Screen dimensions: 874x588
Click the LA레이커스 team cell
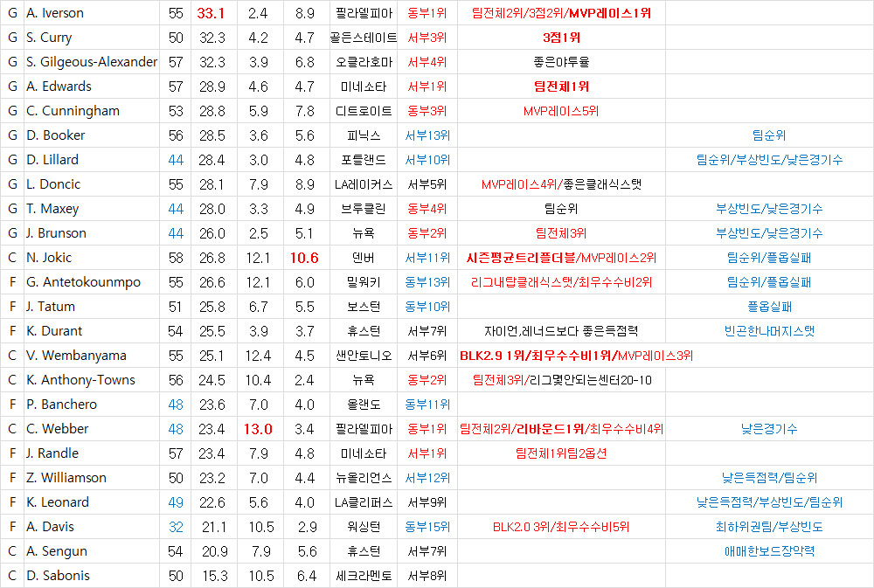tap(364, 184)
